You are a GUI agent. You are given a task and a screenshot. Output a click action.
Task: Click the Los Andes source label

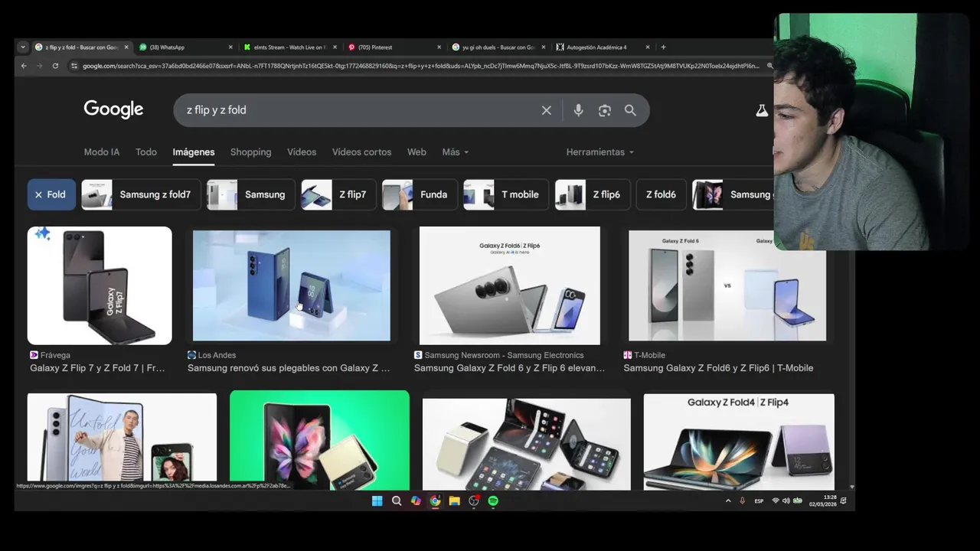[x=212, y=355]
